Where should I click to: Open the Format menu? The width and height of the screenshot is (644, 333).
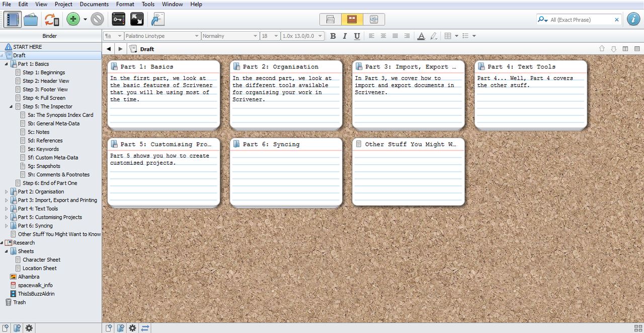[x=125, y=4]
